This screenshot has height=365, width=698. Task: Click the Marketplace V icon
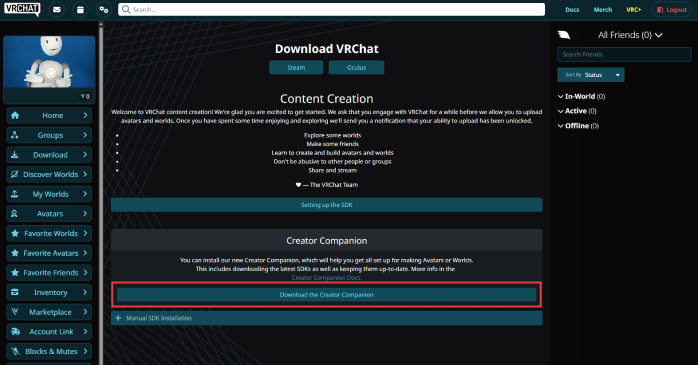pyautogui.click(x=15, y=312)
